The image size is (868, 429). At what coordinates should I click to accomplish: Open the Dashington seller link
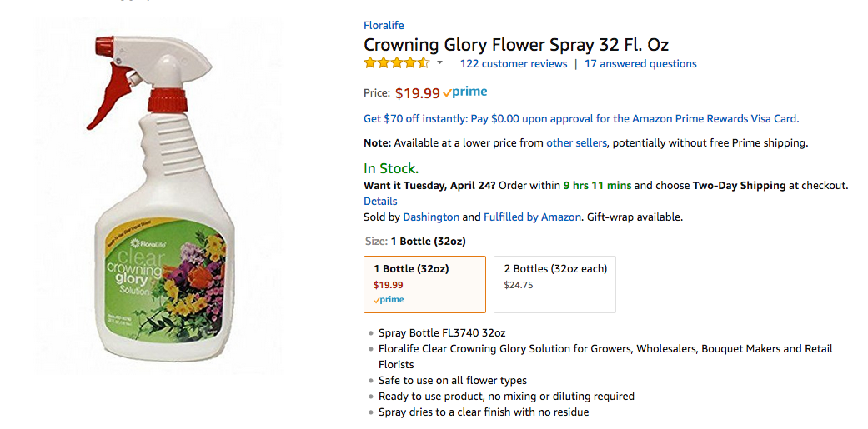(431, 217)
